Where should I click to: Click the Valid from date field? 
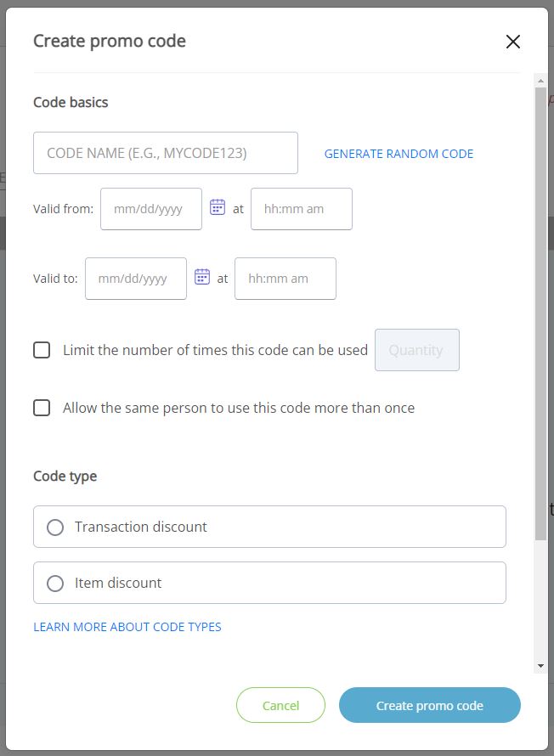[x=150, y=208]
